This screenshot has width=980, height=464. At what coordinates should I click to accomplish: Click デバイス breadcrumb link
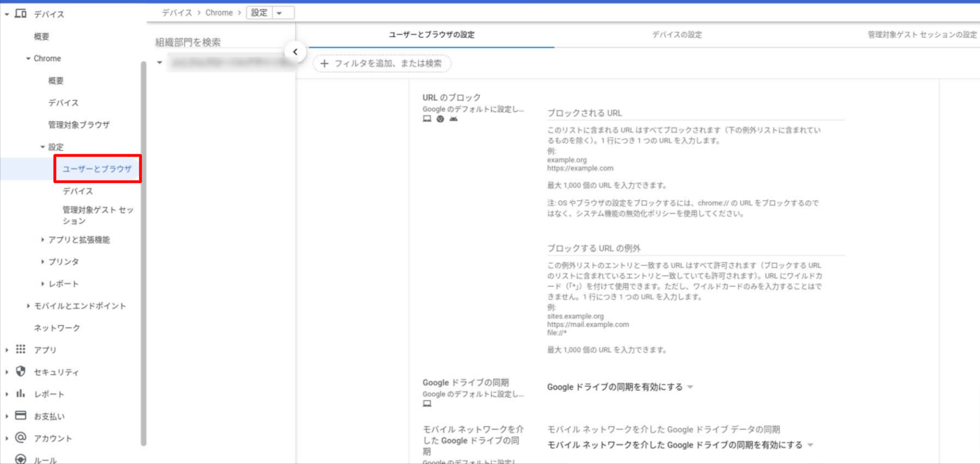click(176, 13)
